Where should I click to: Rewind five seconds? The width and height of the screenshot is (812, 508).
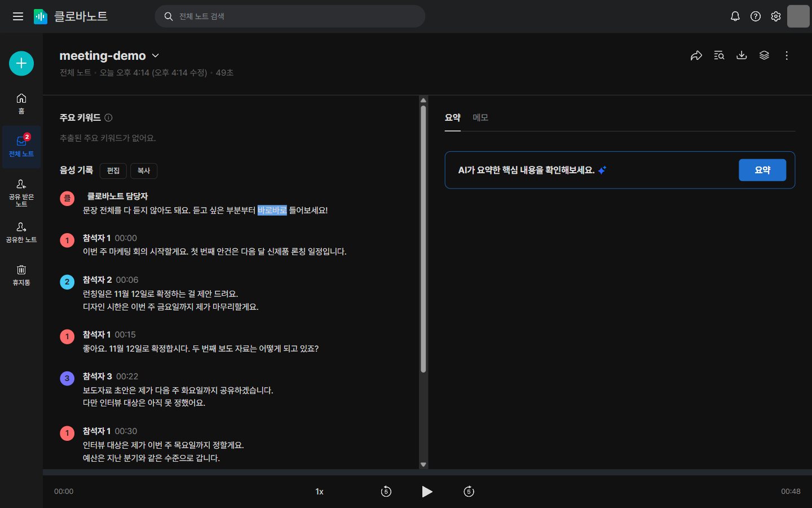point(386,492)
